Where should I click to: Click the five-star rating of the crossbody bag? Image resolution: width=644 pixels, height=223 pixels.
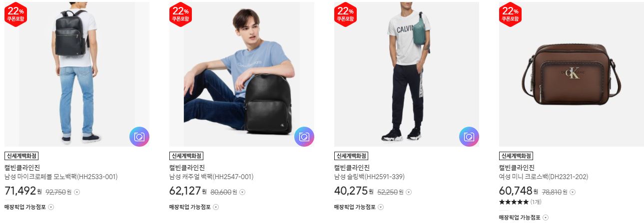(x=514, y=202)
